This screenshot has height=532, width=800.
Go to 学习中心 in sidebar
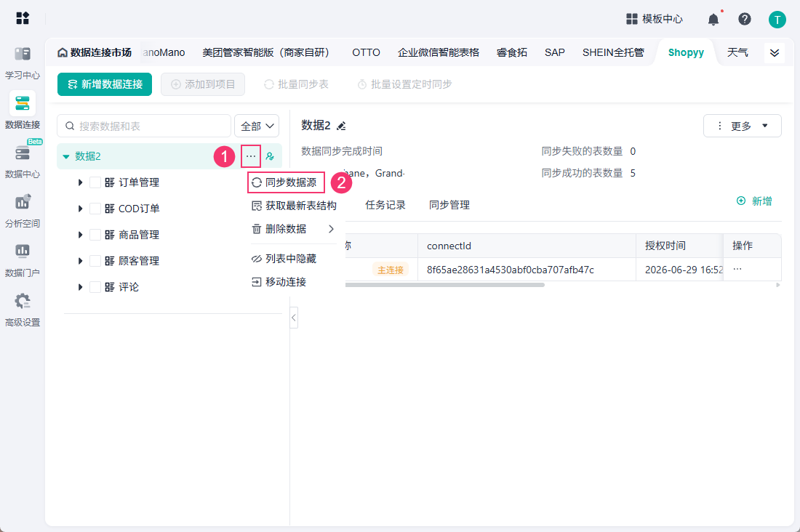point(23,63)
